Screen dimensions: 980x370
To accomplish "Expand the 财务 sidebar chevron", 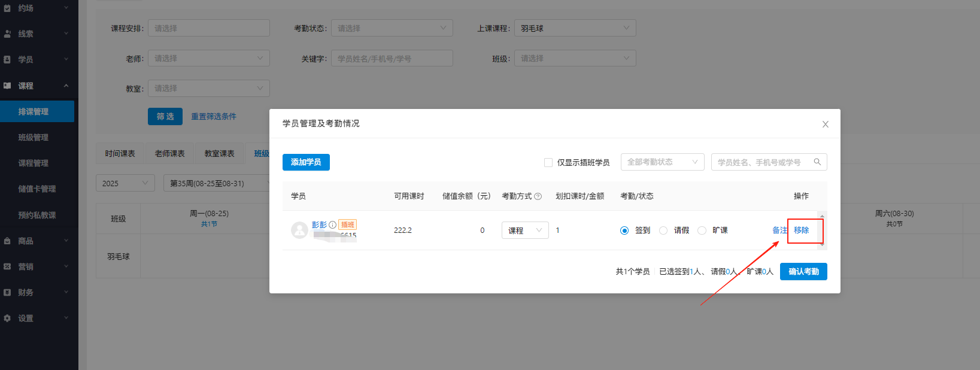I will pos(66,292).
